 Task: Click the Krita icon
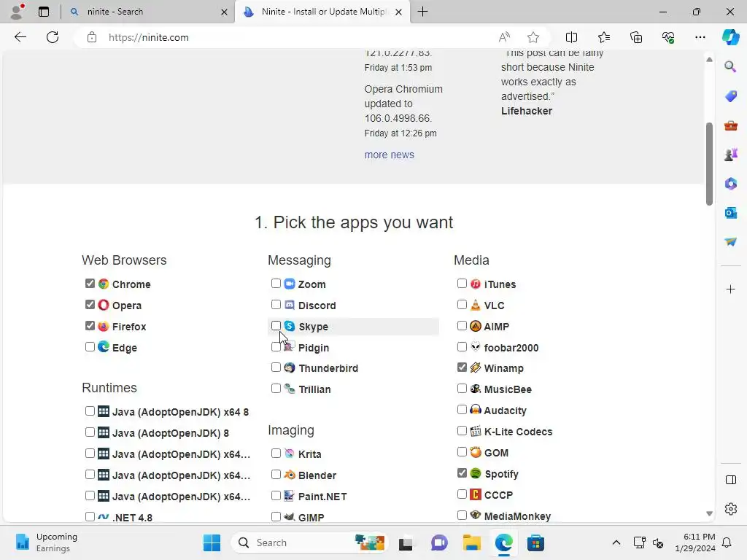(x=290, y=454)
